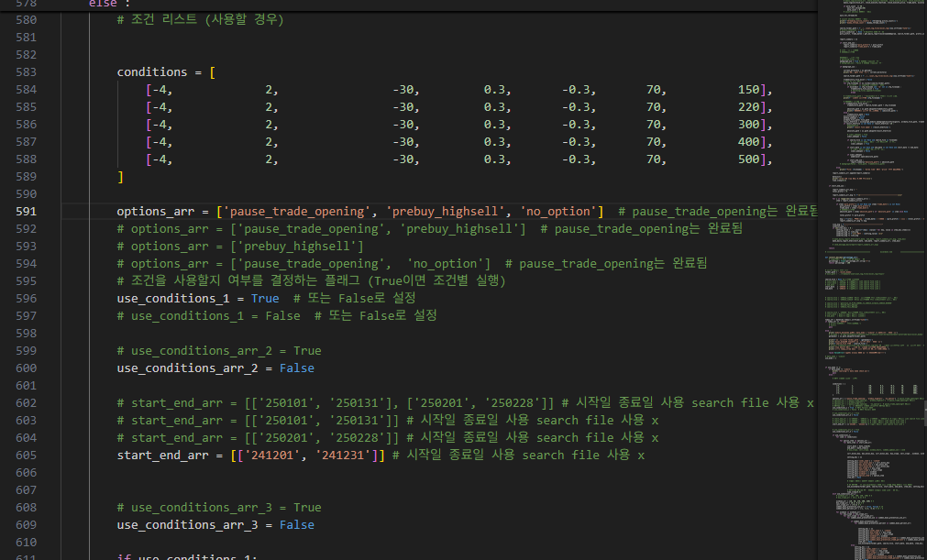Place cursor on 'conditions' variable at line 583

(x=152, y=72)
